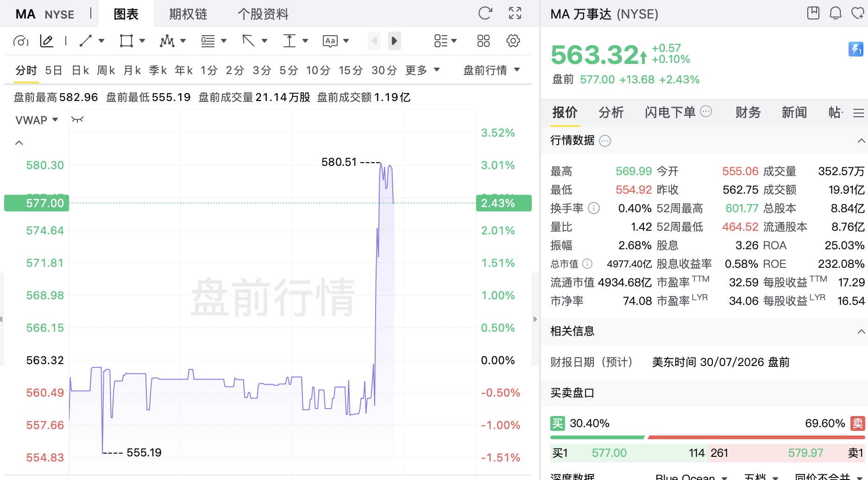
Task: Step drawing toolbar back arrow
Action: coord(374,41)
